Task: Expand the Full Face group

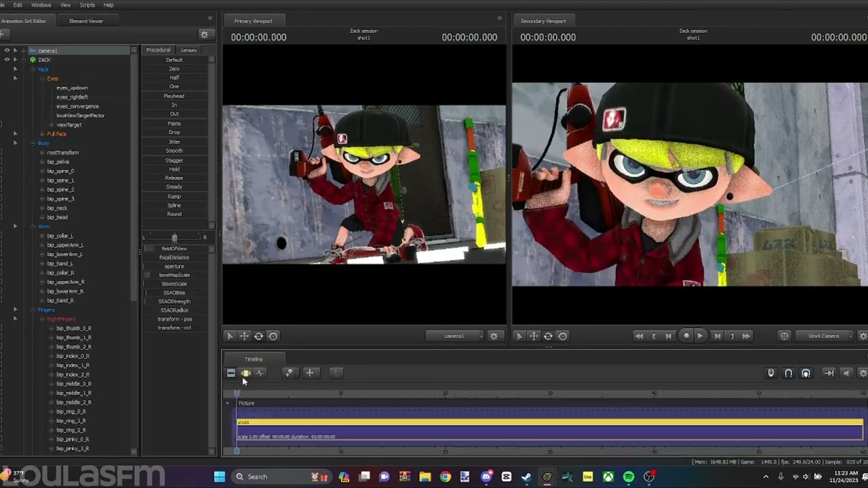Action: pyautogui.click(x=42, y=134)
